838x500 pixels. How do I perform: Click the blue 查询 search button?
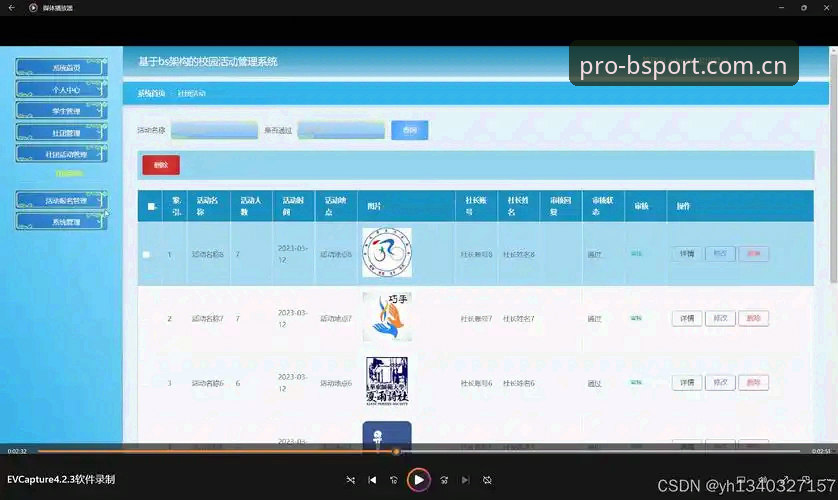click(409, 130)
